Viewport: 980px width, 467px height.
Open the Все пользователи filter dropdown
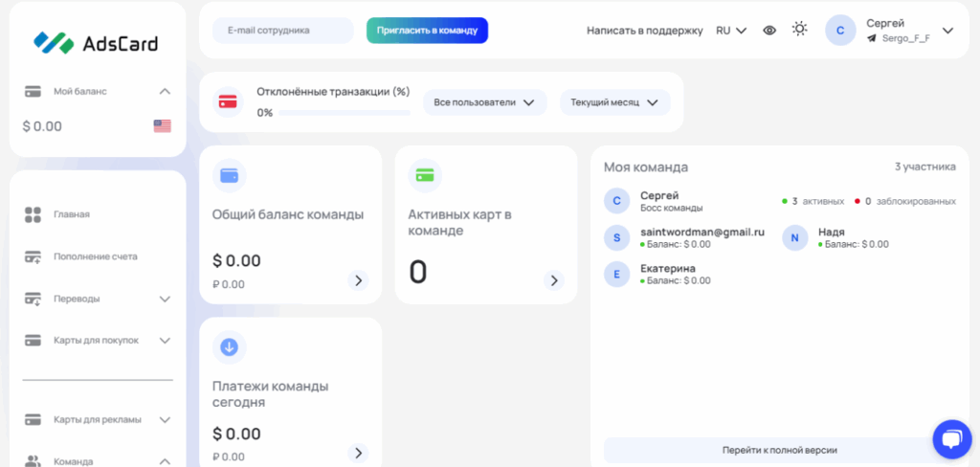click(484, 102)
